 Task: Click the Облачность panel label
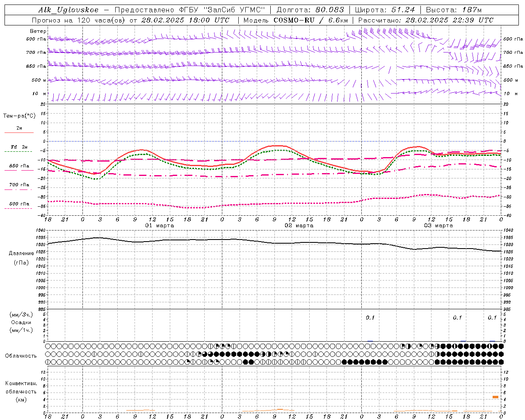21,356
